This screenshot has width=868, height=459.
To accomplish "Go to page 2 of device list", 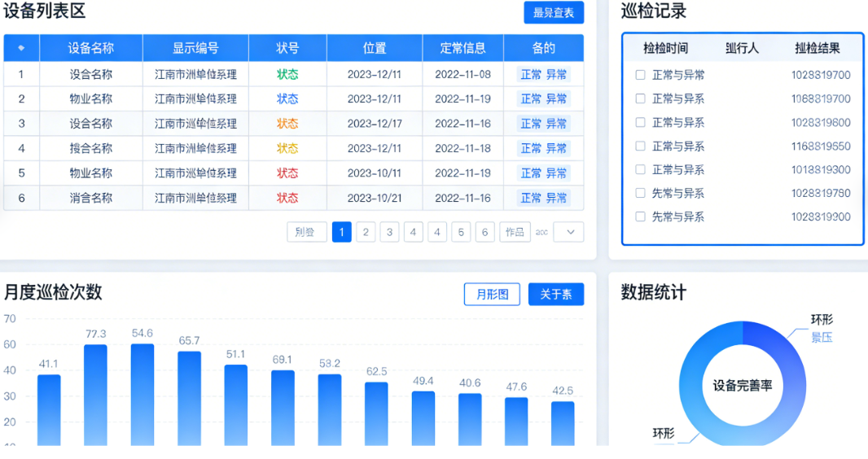I will 366,232.
